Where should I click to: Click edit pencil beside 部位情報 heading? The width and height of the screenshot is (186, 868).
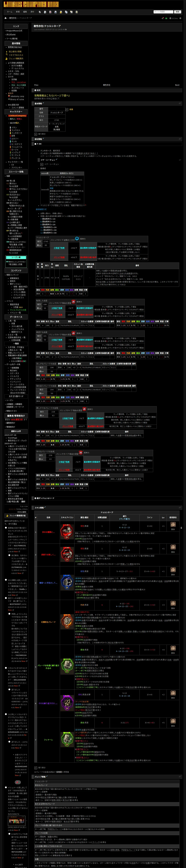(43, 138)
